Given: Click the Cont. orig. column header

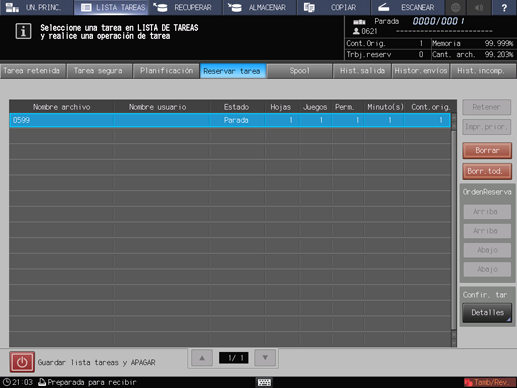Looking at the screenshot, I should [x=431, y=107].
